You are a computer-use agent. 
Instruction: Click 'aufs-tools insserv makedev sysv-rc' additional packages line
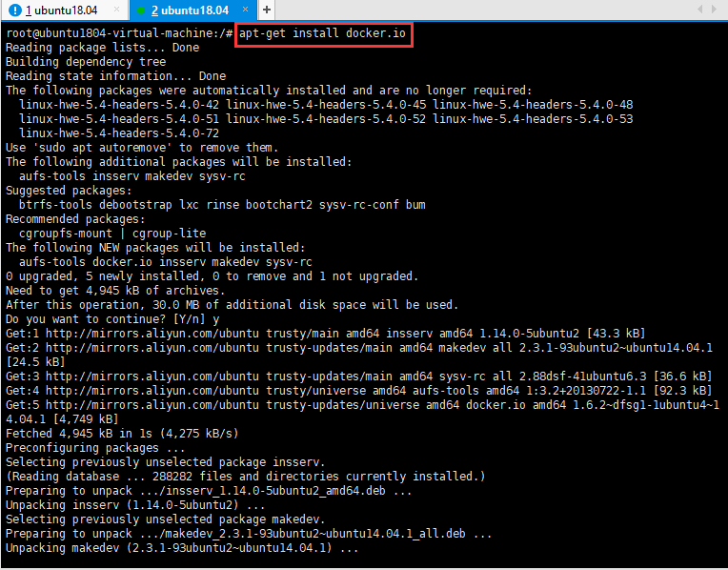[131, 176]
